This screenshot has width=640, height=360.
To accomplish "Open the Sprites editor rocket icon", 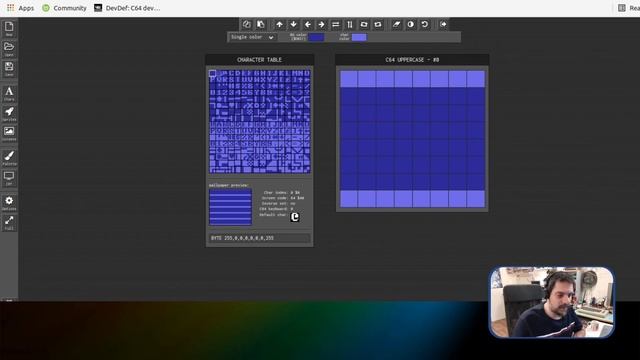I will tap(9, 113).
